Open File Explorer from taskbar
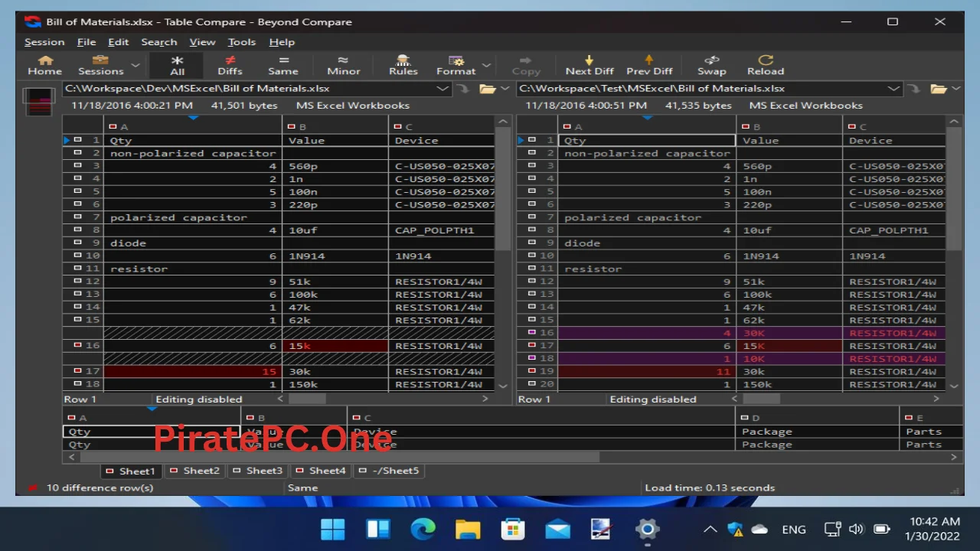The image size is (980, 551). [467, 529]
